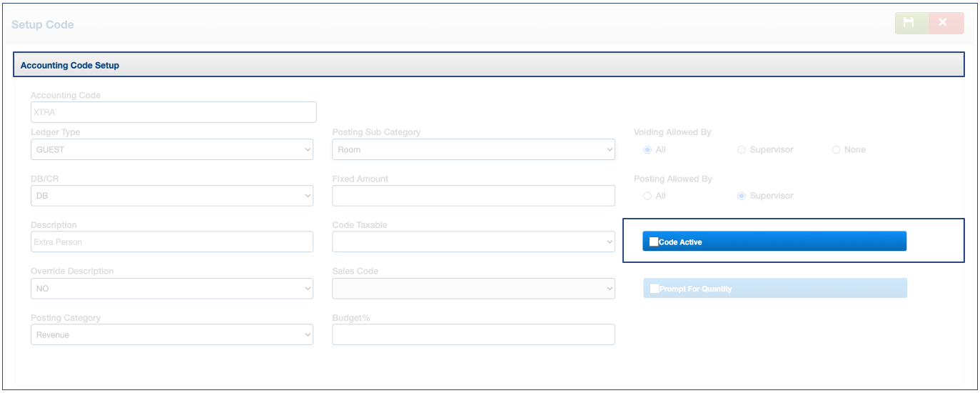Click the Accounting Code input field
Image resolution: width=980 pixels, height=393 pixels.
click(173, 112)
